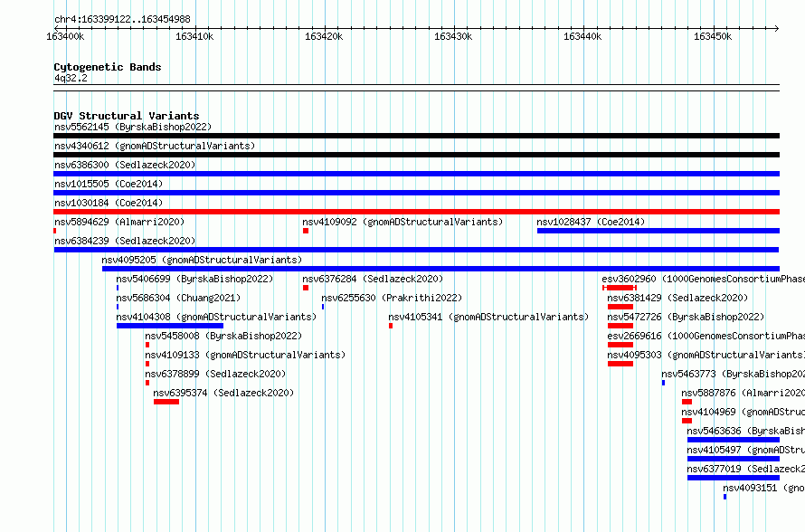Open the nsv5686304 (Chuang2021) label

178,298
